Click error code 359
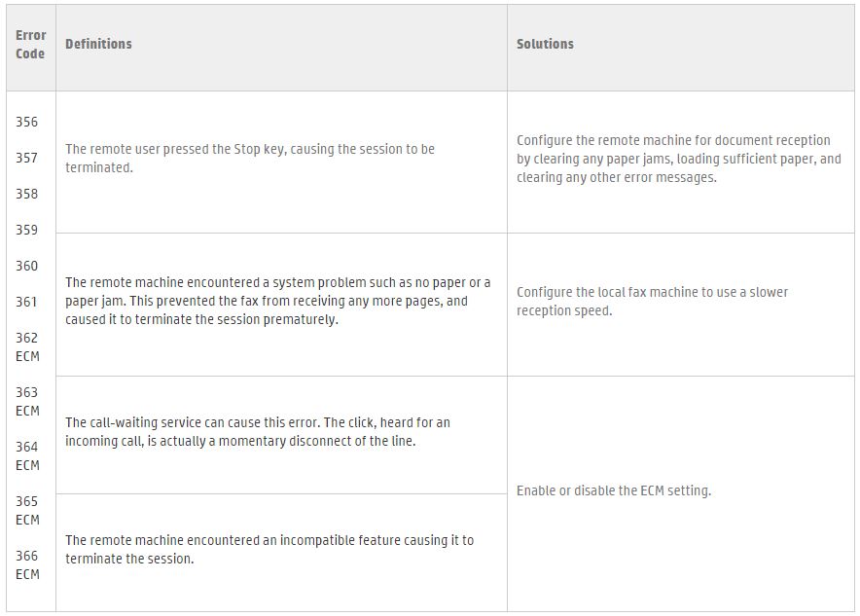The image size is (860, 616). coord(27,230)
